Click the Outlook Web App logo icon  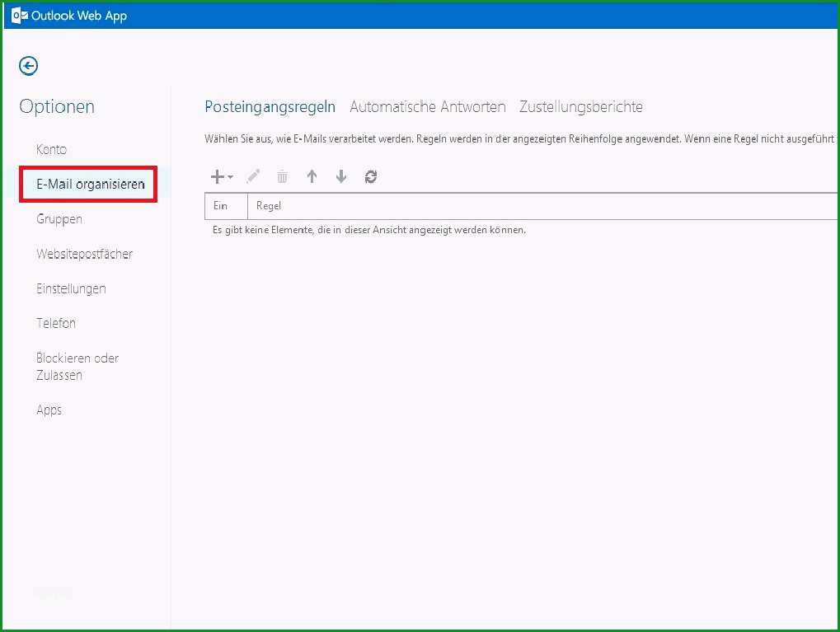(x=20, y=16)
